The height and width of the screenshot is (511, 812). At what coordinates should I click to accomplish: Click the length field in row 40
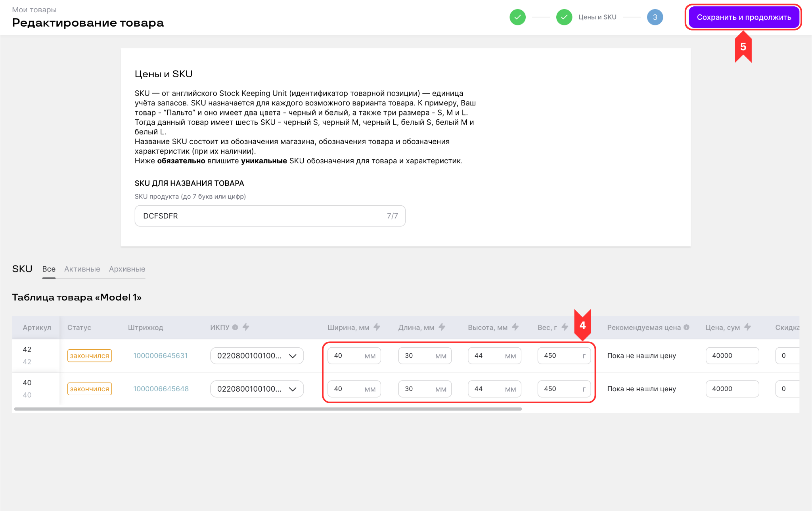pos(425,389)
